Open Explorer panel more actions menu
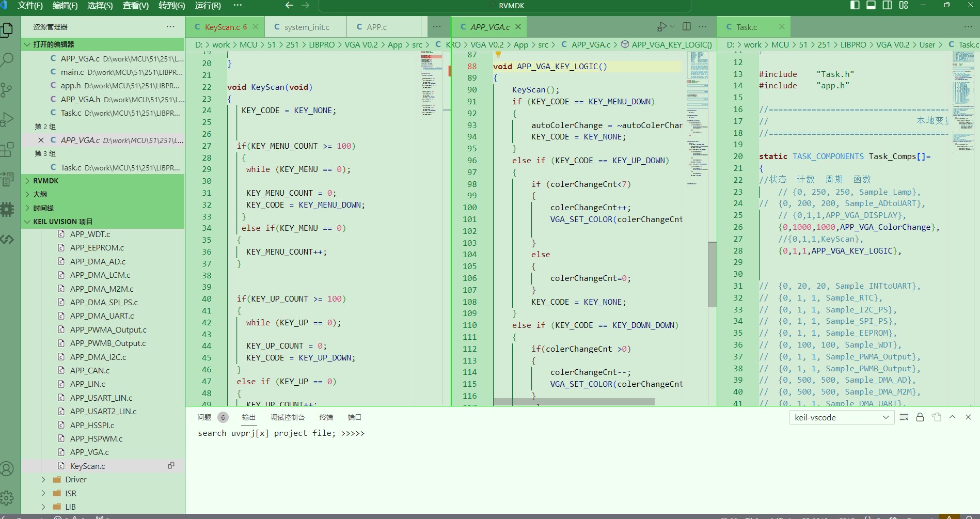The height and width of the screenshot is (519, 980). click(170, 26)
